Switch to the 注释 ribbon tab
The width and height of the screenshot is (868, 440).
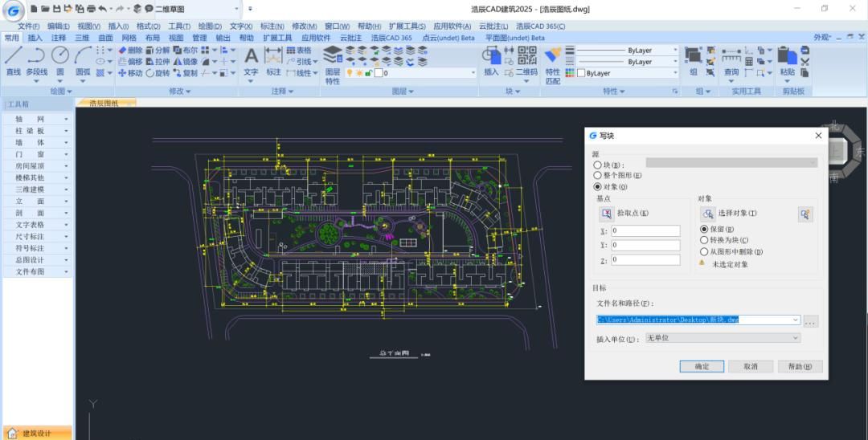click(59, 38)
